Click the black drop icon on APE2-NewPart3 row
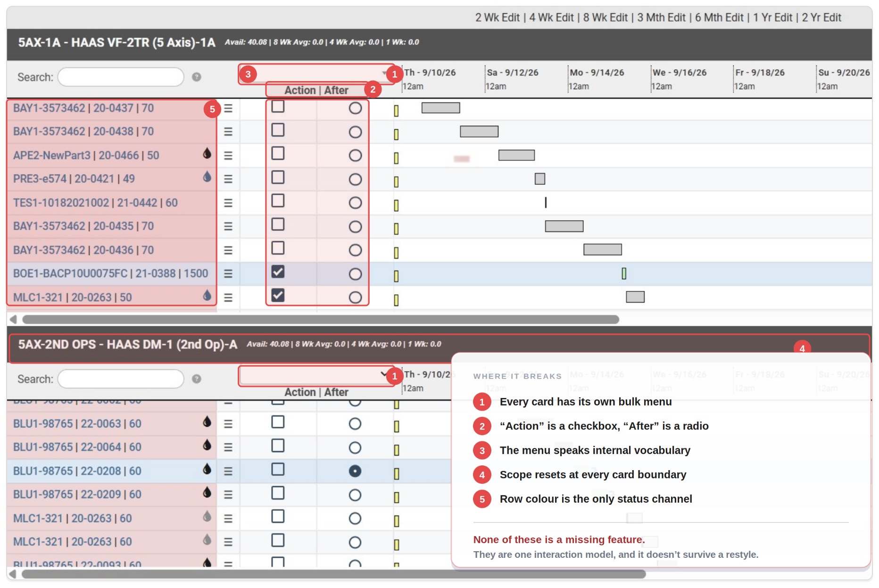 (207, 154)
